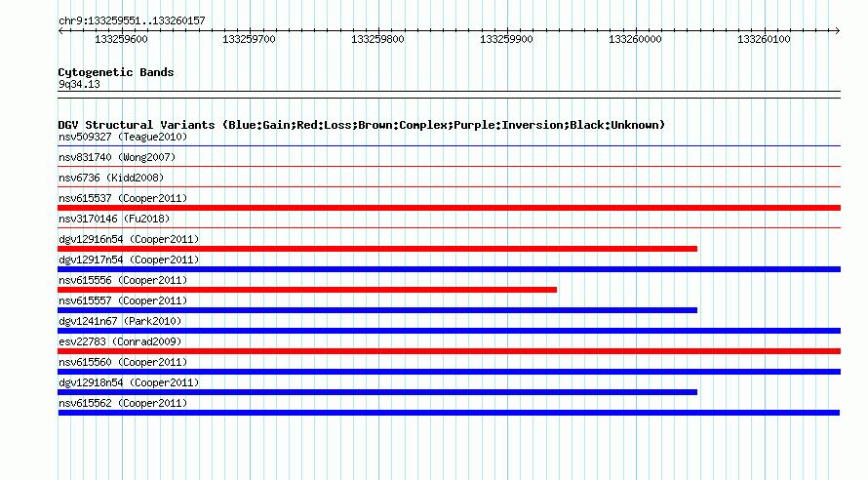Click the blue bar for nsv615557
The height and width of the screenshot is (480, 868).
[377, 310]
